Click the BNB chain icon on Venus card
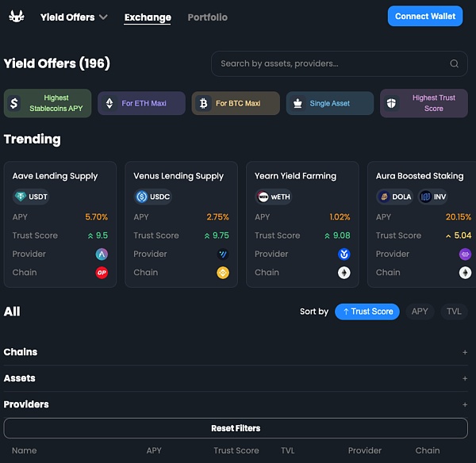Image resolution: width=476 pixels, height=463 pixels. click(x=223, y=273)
